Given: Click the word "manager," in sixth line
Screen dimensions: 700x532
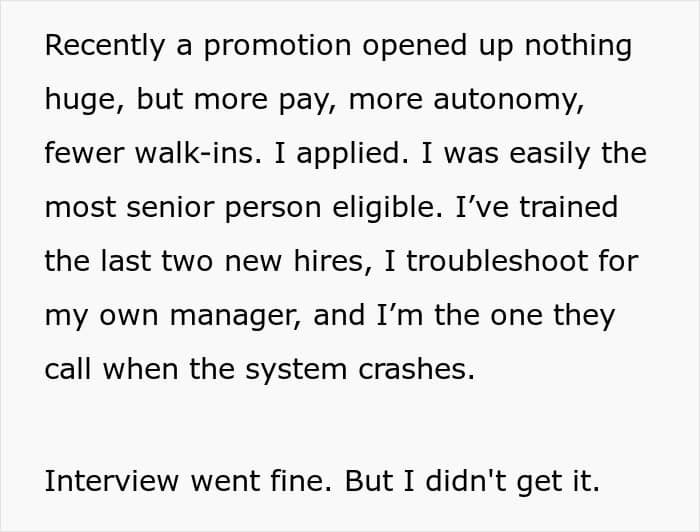Looking at the screenshot, I should point(235,317).
